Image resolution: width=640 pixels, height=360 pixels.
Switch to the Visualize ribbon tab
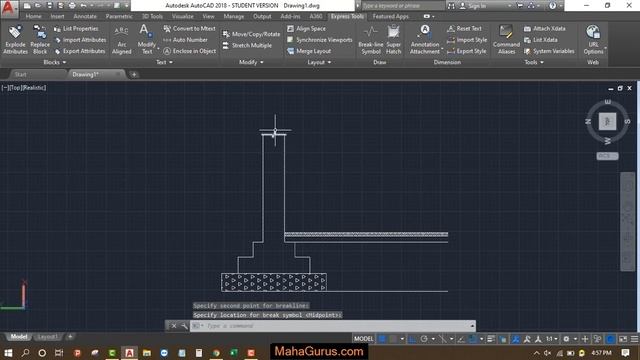tap(182, 16)
